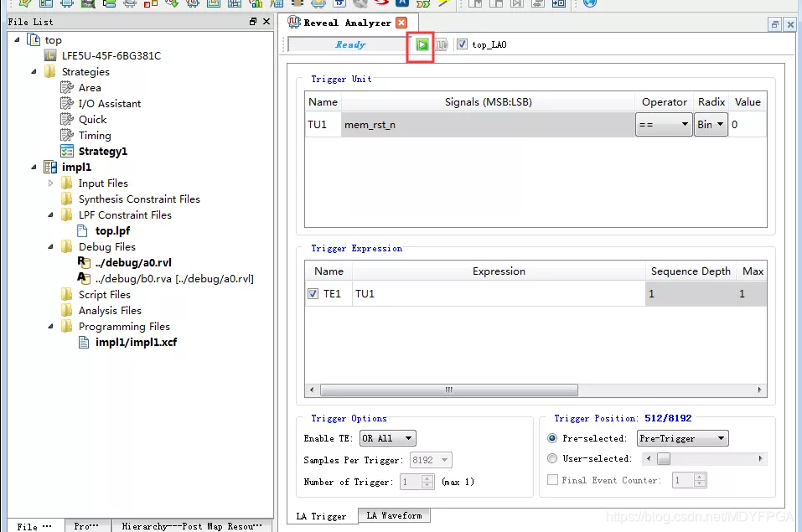Click the mem_rst_n signal cell
Screen dimensions: 802x532
click(x=488, y=124)
